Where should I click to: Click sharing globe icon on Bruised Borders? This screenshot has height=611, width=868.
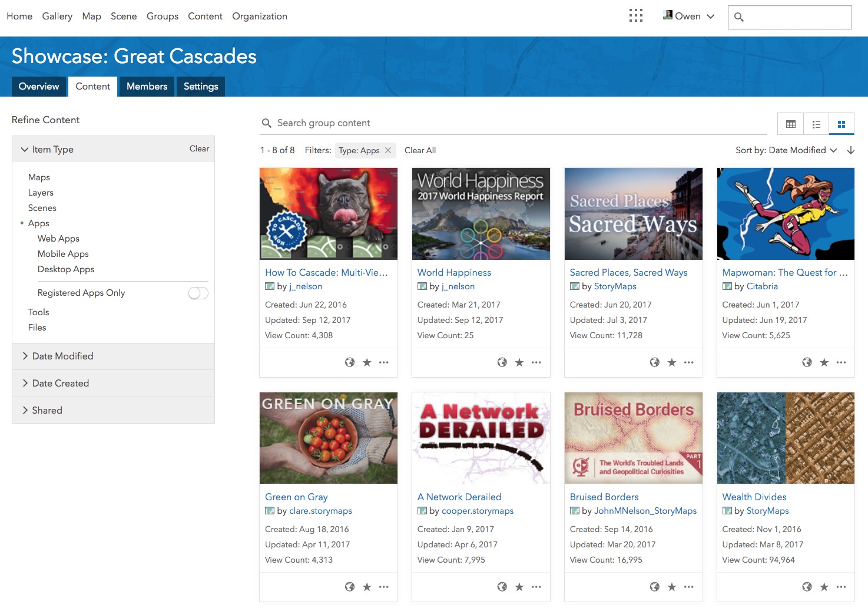click(x=654, y=587)
